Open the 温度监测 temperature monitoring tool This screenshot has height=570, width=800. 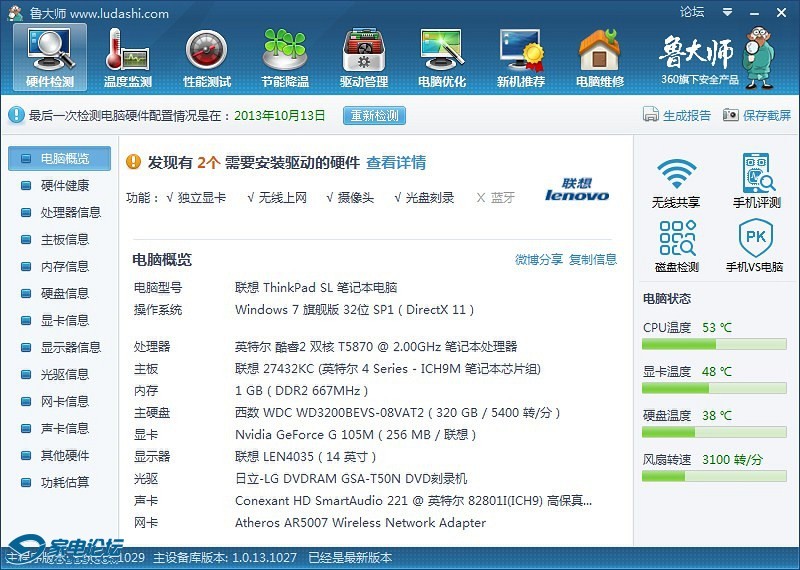coord(128,56)
